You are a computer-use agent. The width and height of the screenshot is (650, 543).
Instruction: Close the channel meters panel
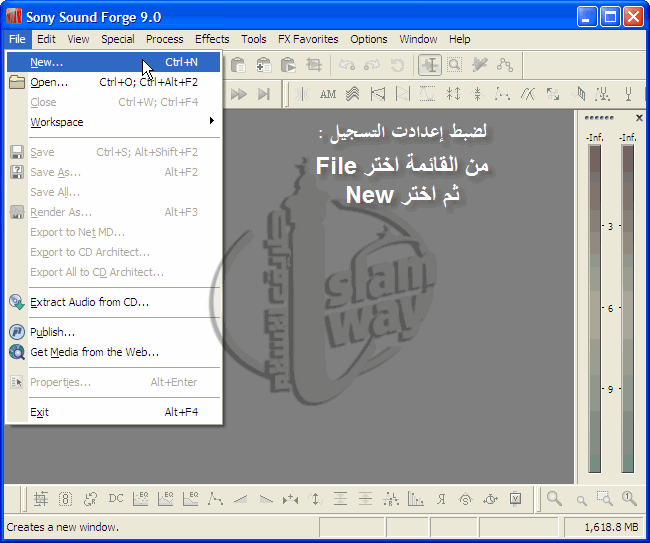pyautogui.click(x=639, y=118)
